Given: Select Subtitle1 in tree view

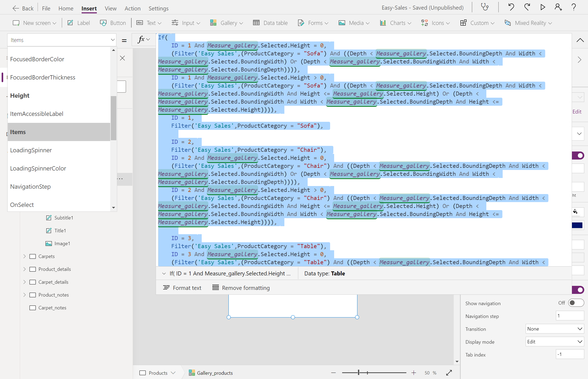Looking at the screenshot, I should point(64,218).
